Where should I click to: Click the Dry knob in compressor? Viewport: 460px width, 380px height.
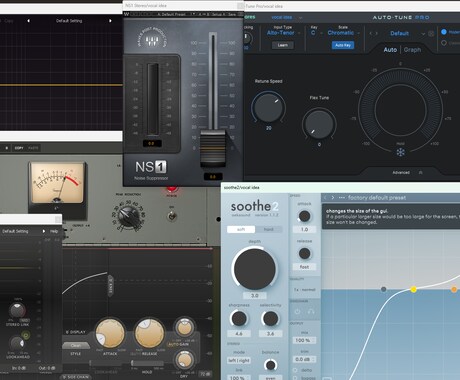point(184,360)
